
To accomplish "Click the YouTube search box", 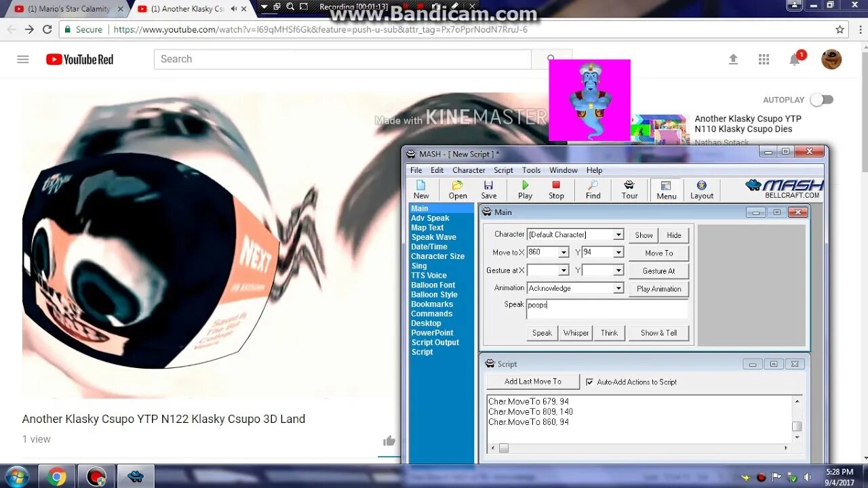I will [342, 59].
